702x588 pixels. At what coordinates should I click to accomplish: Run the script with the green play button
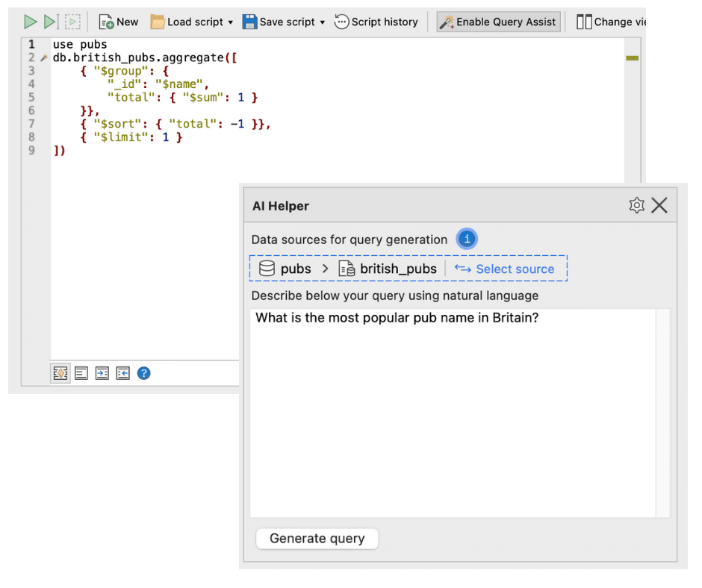pyautogui.click(x=30, y=22)
